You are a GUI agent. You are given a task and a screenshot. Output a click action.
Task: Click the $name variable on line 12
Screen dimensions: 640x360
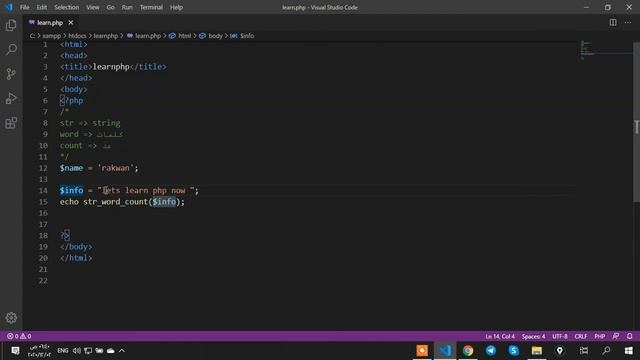coord(71,168)
